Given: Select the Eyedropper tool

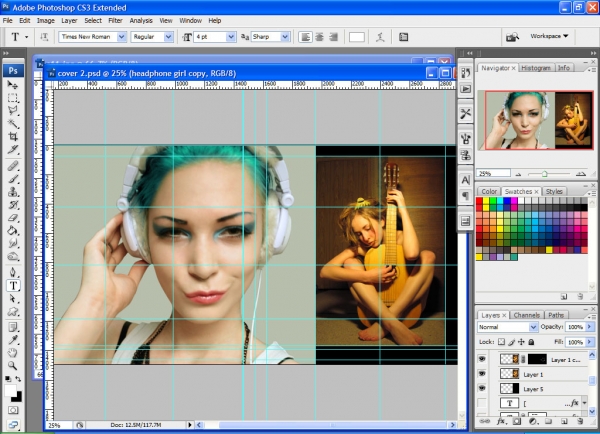Looking at the screenshot, I should pos(13,340).
